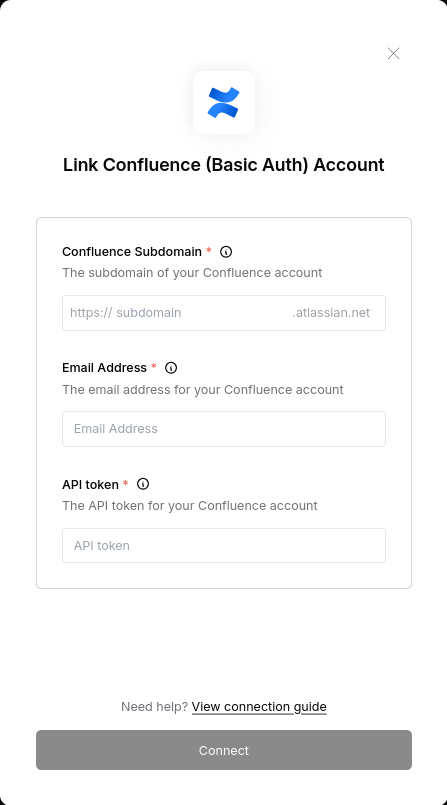Show info for Confluence Subdomain field
The image size is (447, 805).
[x=226, y=252]
